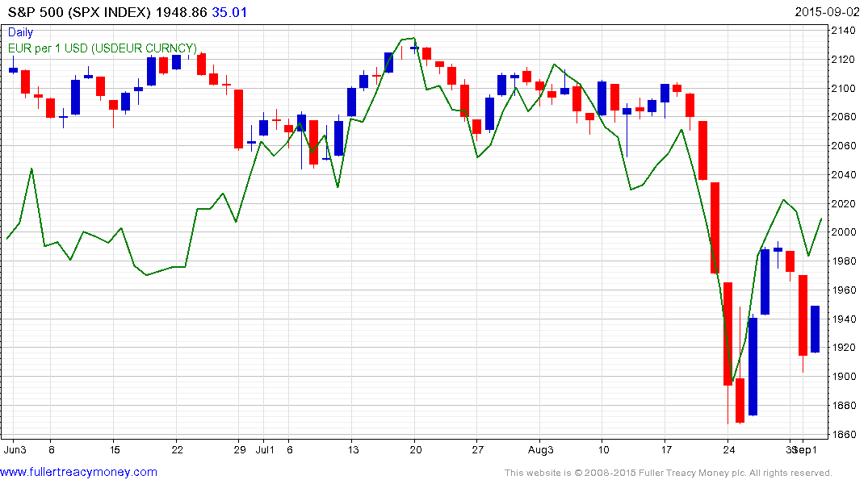Click the 2000 price axis label
Viewport: 868px width, 484px height.
844,232
